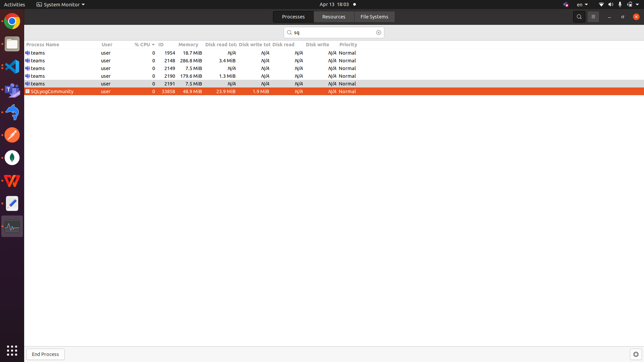This screenshot has height=362, width=644.
Task: Show all applications grid
Action: (x=12, y=351)
